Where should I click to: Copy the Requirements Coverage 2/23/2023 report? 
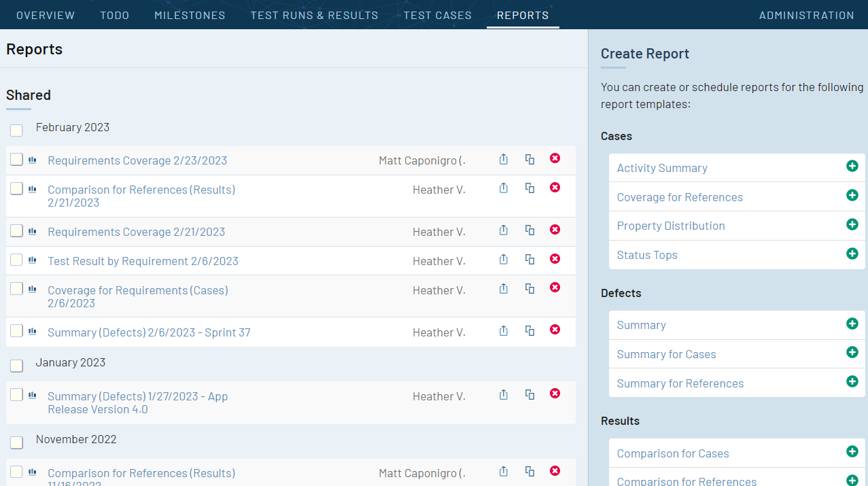(530, 159)
